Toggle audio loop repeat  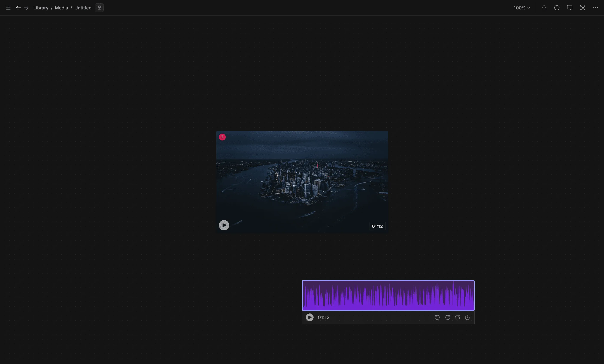(457, 317)
